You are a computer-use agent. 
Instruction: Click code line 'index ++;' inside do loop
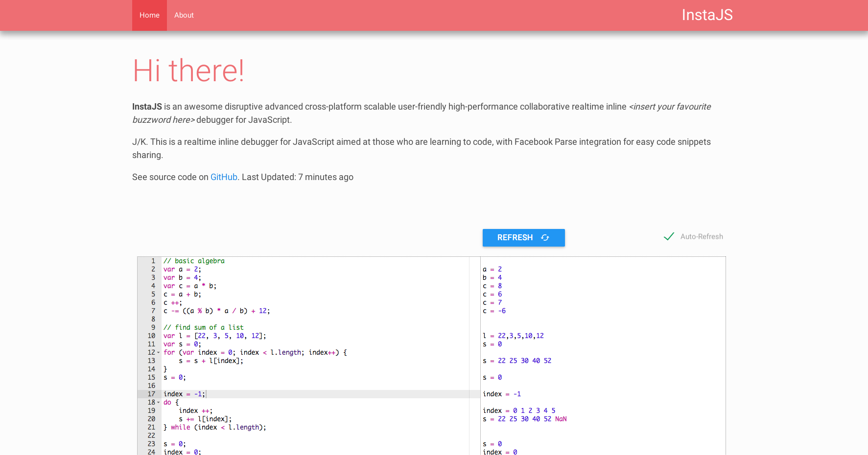point(196,411)
